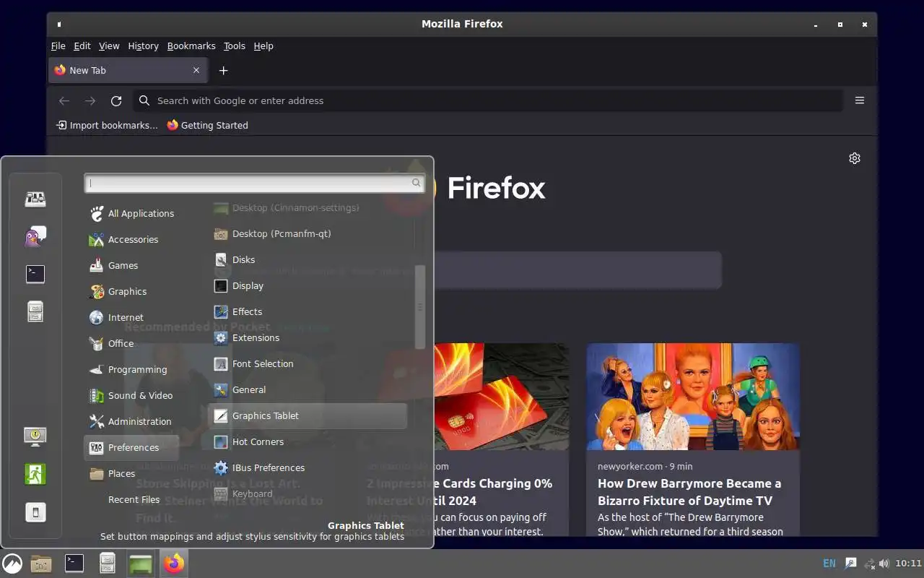
Task: Open the Disks preference entry
Action: (308, 259)
